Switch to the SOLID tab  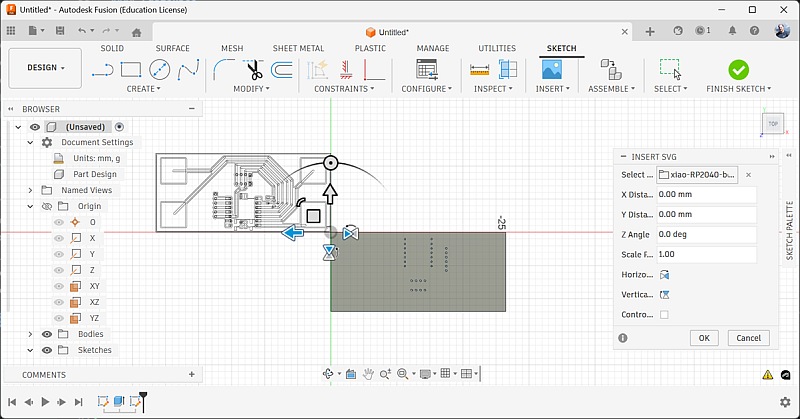[112, 48]
